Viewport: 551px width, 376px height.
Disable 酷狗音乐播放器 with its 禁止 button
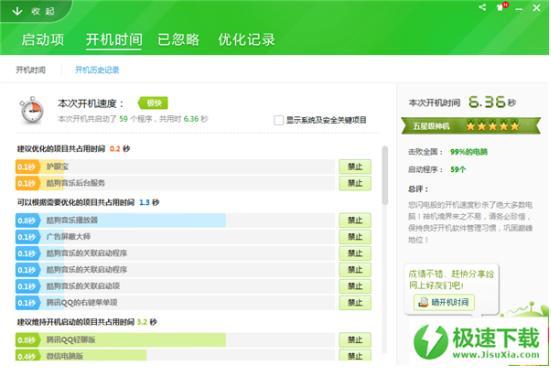point(355,220)
